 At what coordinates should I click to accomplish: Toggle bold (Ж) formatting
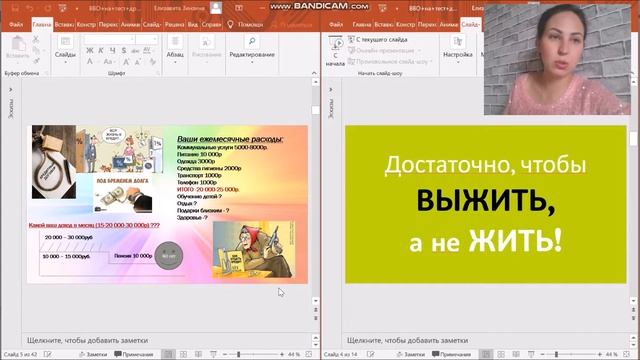90,51
